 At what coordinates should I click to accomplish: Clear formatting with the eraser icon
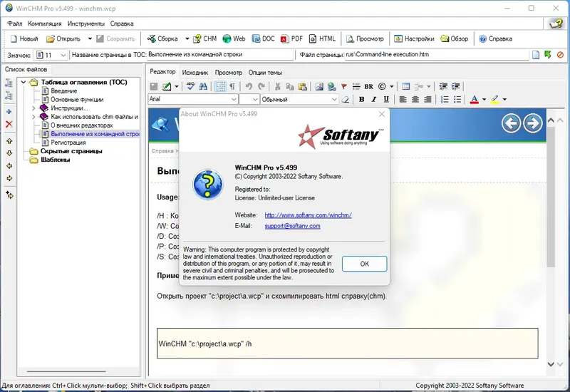(346, 99)
